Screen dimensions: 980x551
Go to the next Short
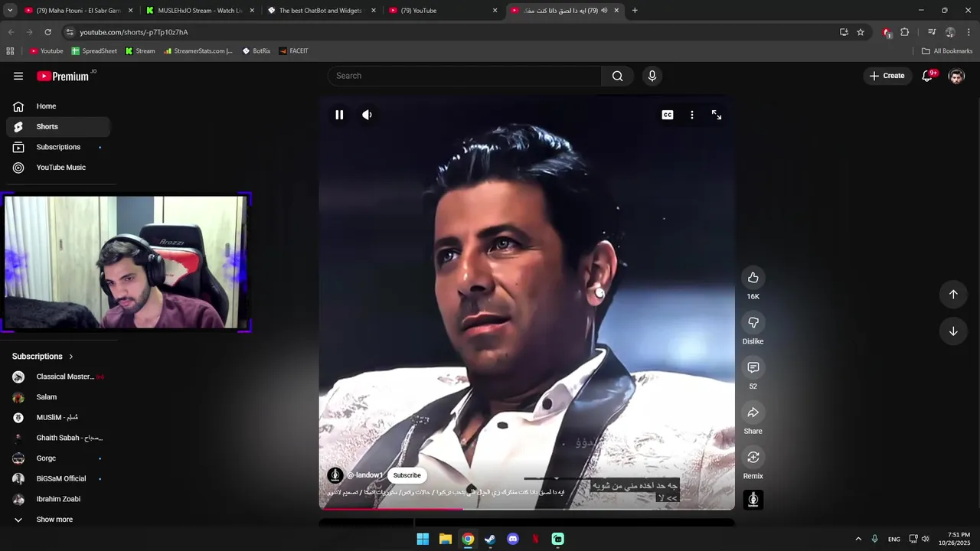pos(953,331)
